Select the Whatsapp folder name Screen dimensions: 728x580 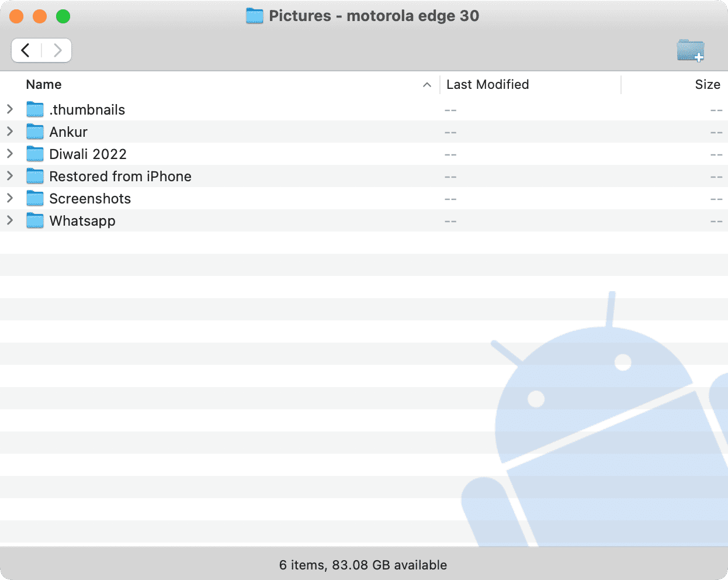pos(82,221)
